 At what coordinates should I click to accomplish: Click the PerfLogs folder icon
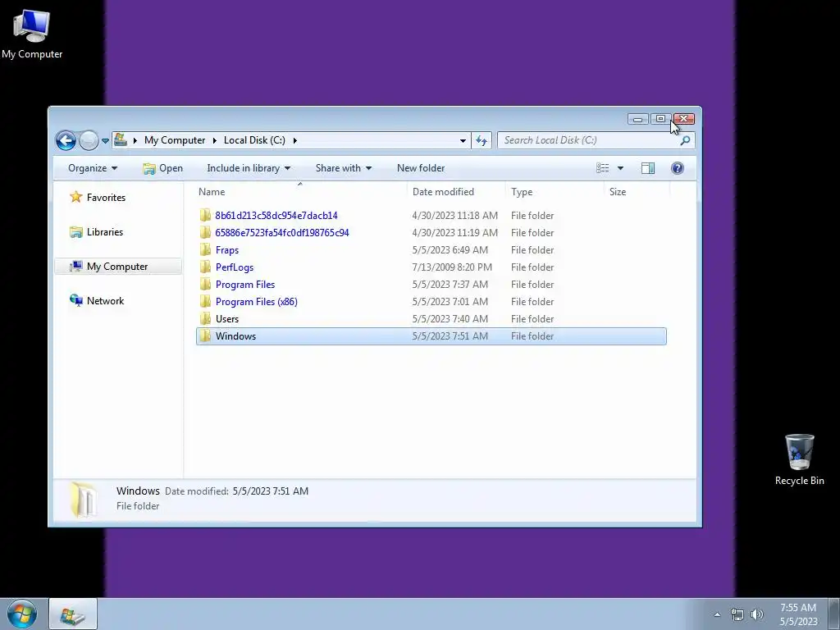coord(205,267)
